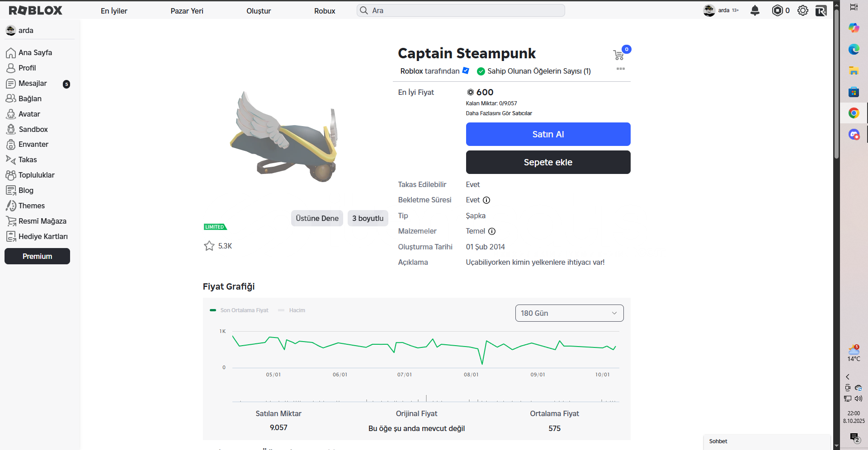The height and width of the screenshot is (450, 868).
Task: Toggle Hacim series in chart legend
Action: (292, 310)
